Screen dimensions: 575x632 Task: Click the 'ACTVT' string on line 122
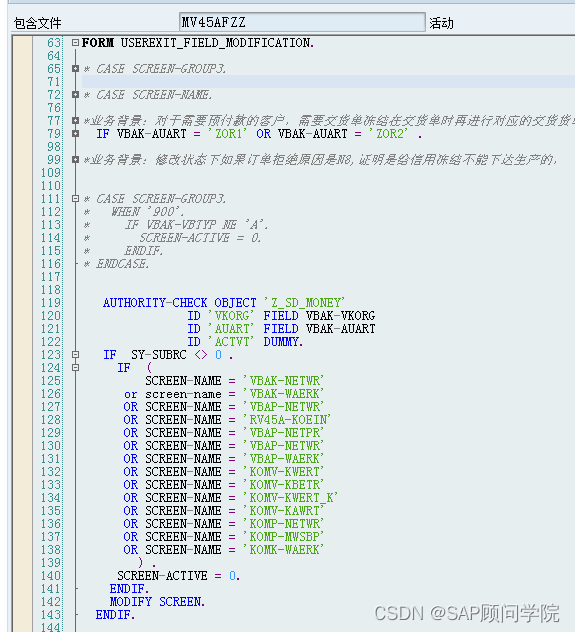(x=231, y=342)
